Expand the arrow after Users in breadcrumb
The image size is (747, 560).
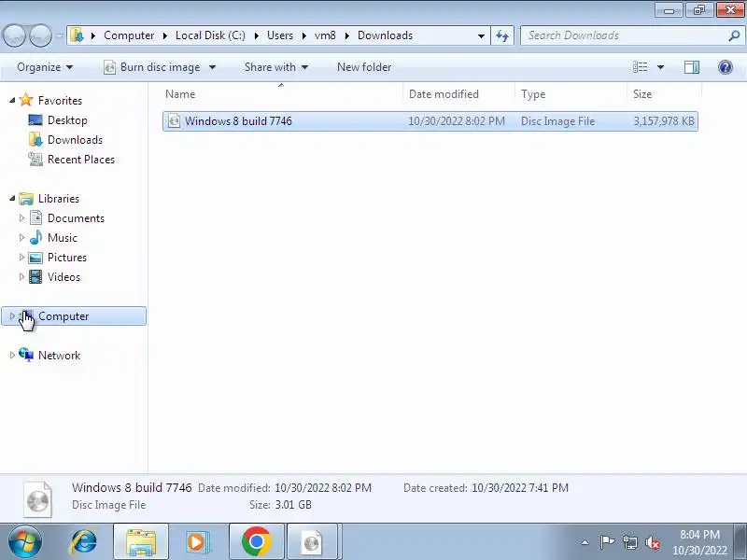coord(304,35)
